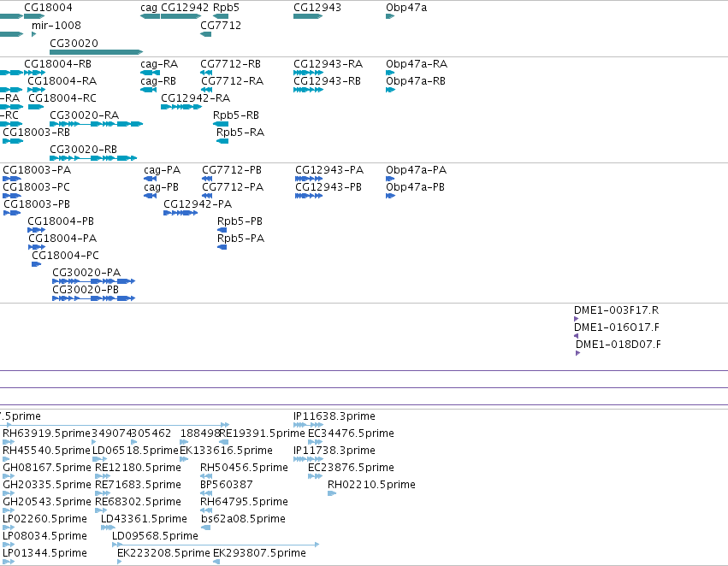The image size is (728, 566).
Task: Select protein CG7712-PB
Action: [x=232, y=170]
